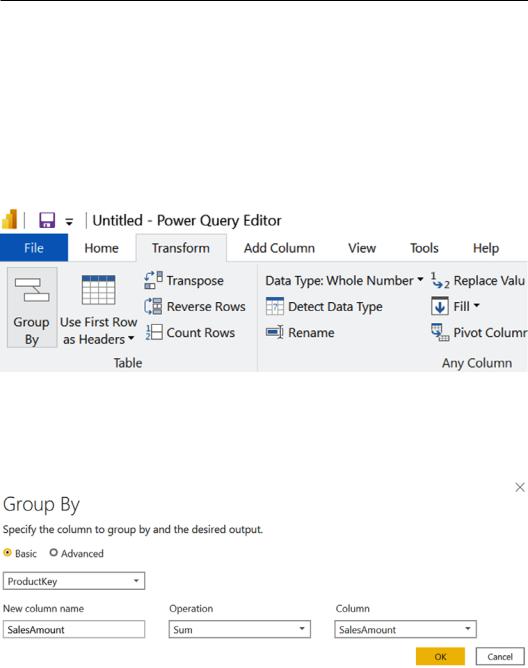Switch to the Home tab
Image resolution: width=528 pixels, height=668 pixels.
101,248
